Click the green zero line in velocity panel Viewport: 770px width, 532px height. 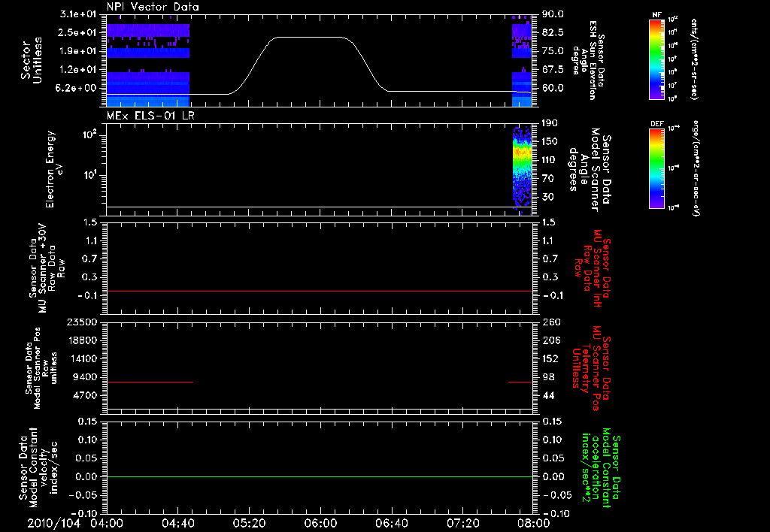pyautogui.click(x=320, y=476)
